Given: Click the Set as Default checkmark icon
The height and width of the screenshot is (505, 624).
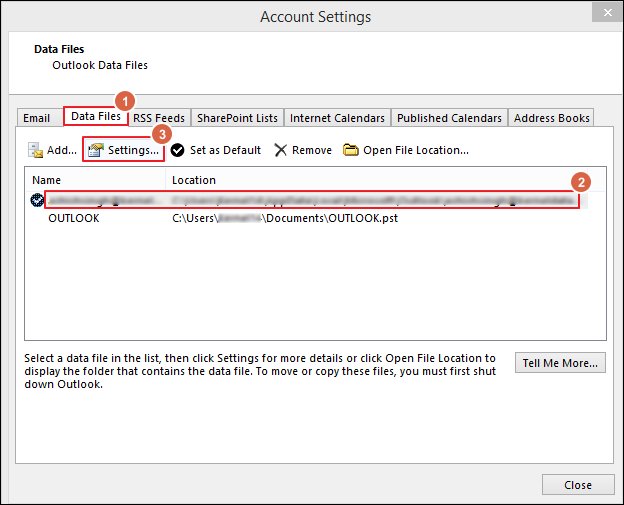Looking at the screenshot, I should pyautogui.click(x=177, y=150).
